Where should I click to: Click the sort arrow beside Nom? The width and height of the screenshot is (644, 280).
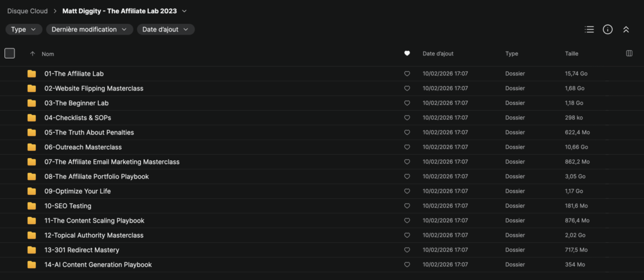[x=33, y=54]
